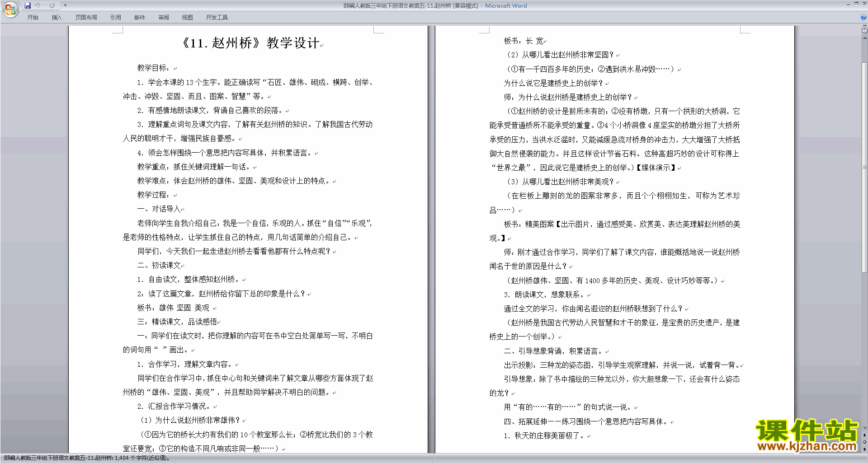
Task: Click the line 4. 领会怎样围绕一个意思
Action: coord(225,153)
